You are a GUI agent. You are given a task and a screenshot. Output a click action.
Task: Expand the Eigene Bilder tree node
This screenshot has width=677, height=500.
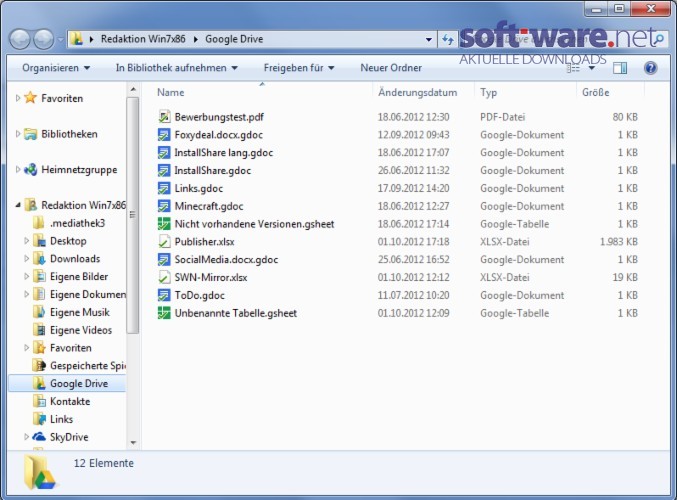click(26, 276)
